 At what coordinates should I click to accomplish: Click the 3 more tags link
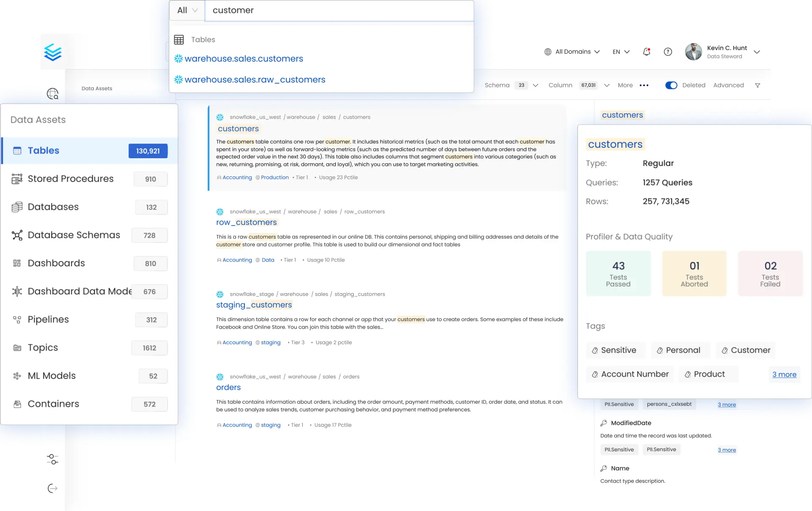(784, 374)
